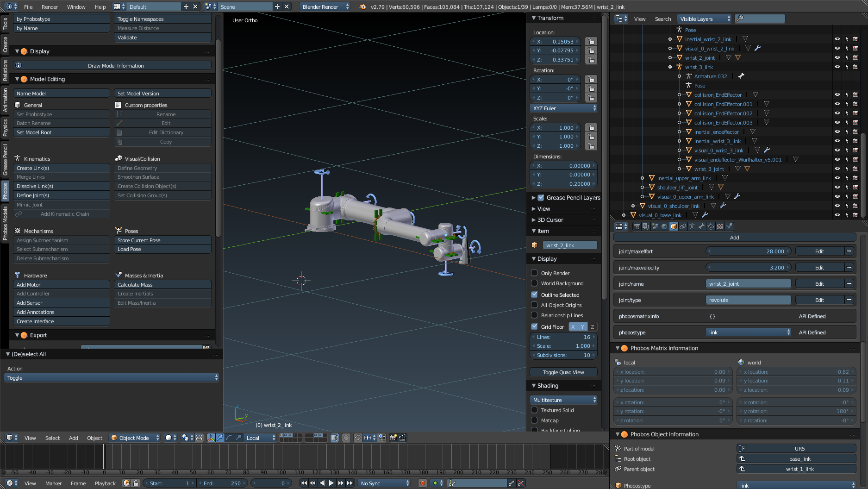Open the No Sync playback dropdown

[385, 483]
